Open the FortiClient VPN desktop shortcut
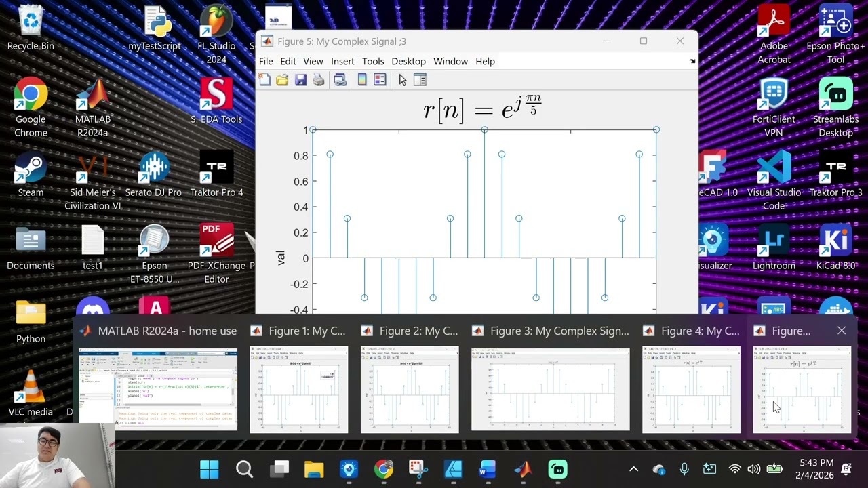868x488 pixels. click(x=774, y=107)
